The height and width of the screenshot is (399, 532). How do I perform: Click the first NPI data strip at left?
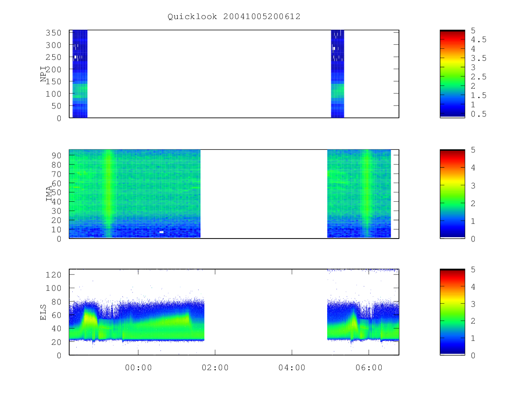(80, 74)
